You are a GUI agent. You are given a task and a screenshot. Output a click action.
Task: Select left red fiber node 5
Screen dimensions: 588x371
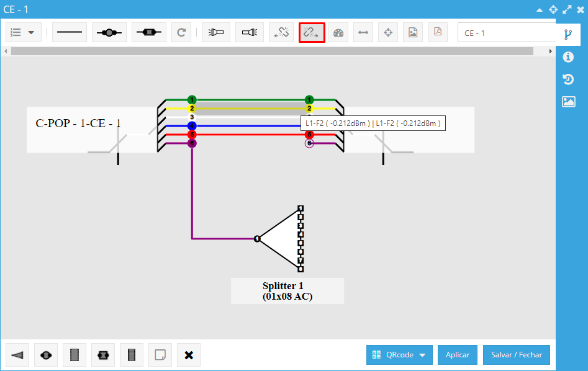tap(192, 135)
